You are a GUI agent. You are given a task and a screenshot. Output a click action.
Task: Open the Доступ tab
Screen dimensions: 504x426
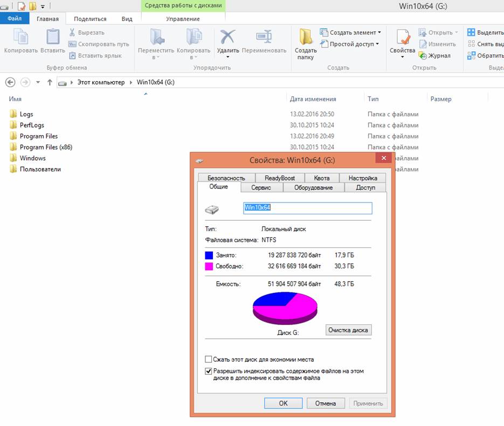365,187
